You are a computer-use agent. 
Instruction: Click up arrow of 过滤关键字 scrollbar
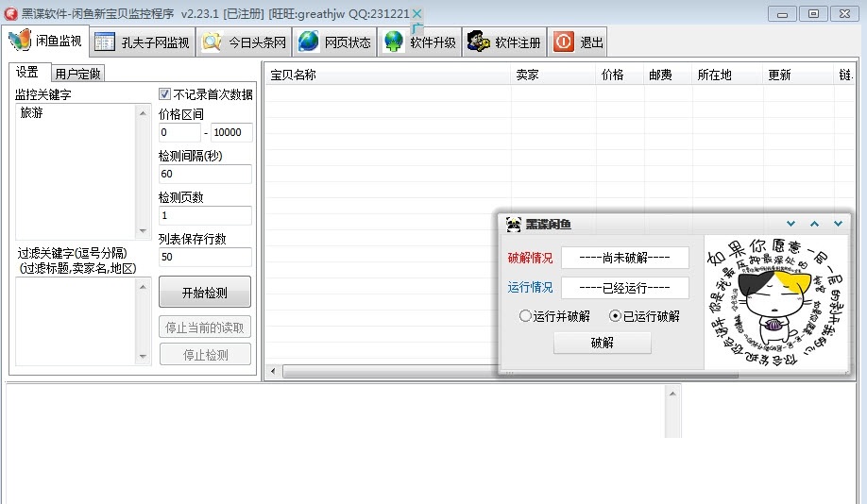[144, 286]
